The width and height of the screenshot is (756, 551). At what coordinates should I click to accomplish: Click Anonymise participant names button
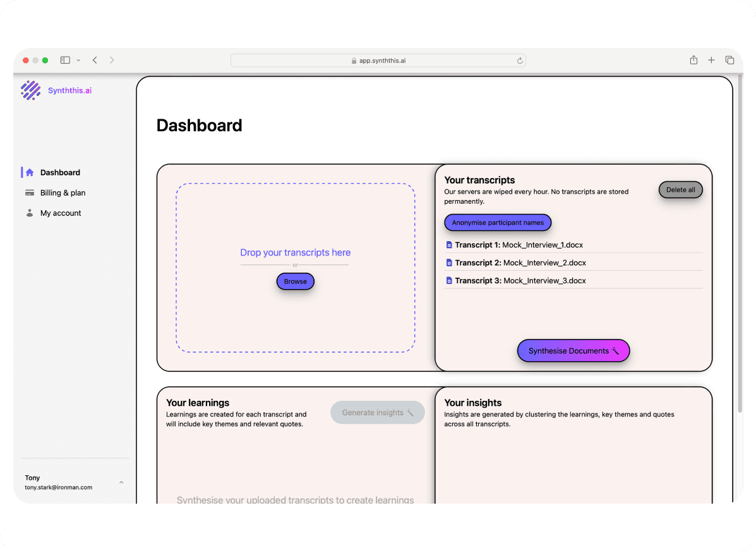pyautogui.click(x=498, y=223)
